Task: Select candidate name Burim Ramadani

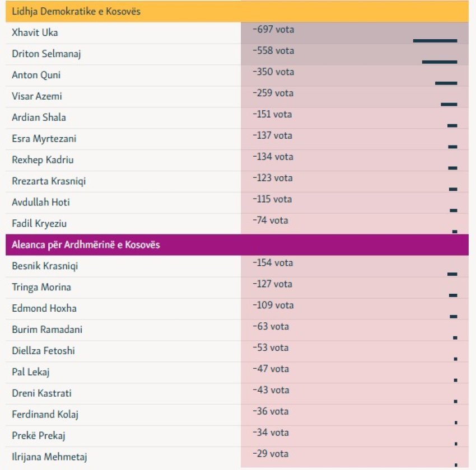Action: [x=47, y=330]
